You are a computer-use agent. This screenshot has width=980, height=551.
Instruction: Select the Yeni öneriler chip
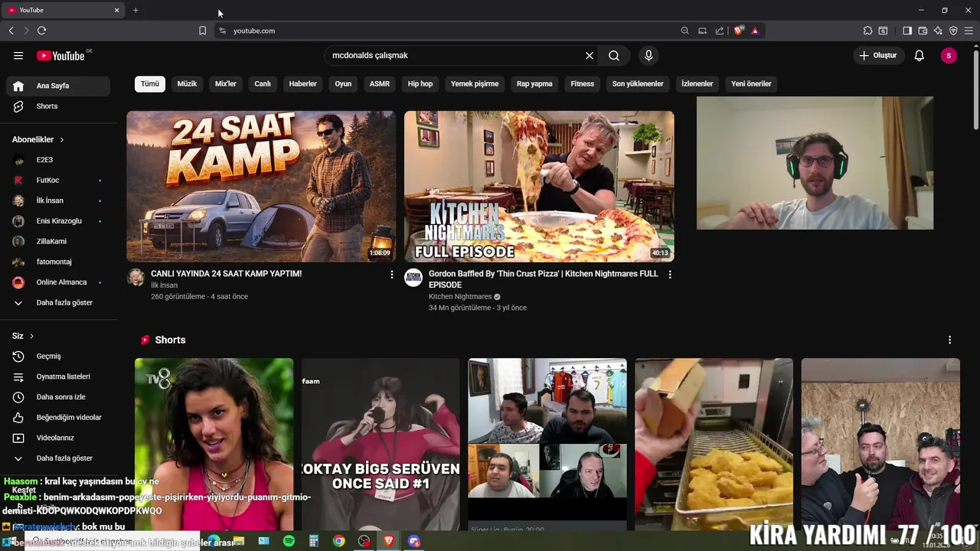click(x=751, y=83)
